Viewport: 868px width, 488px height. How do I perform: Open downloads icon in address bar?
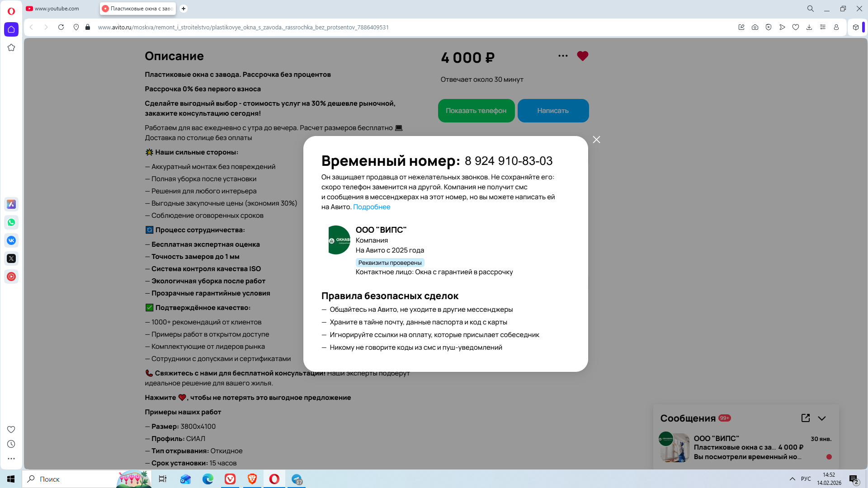809,27
